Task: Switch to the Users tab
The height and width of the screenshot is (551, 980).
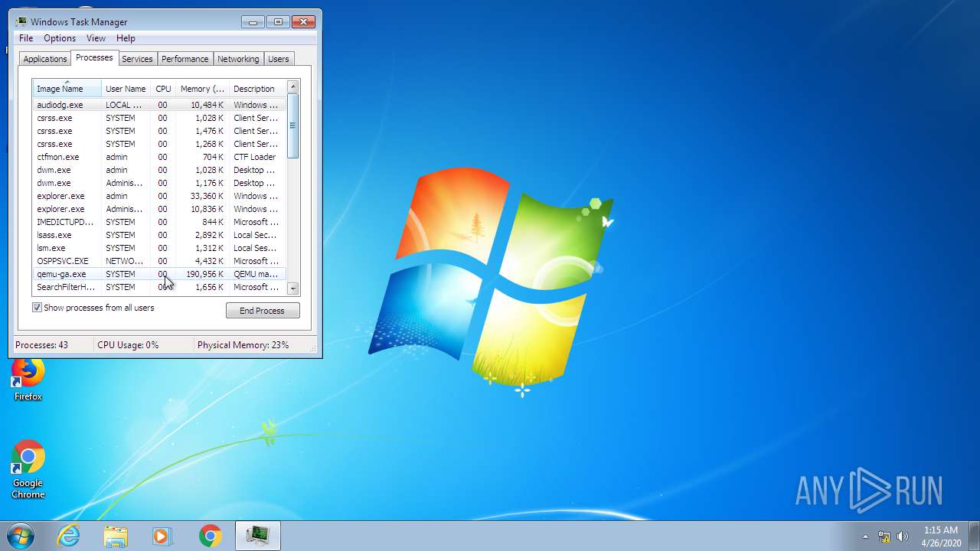Action: click(279, 59)
